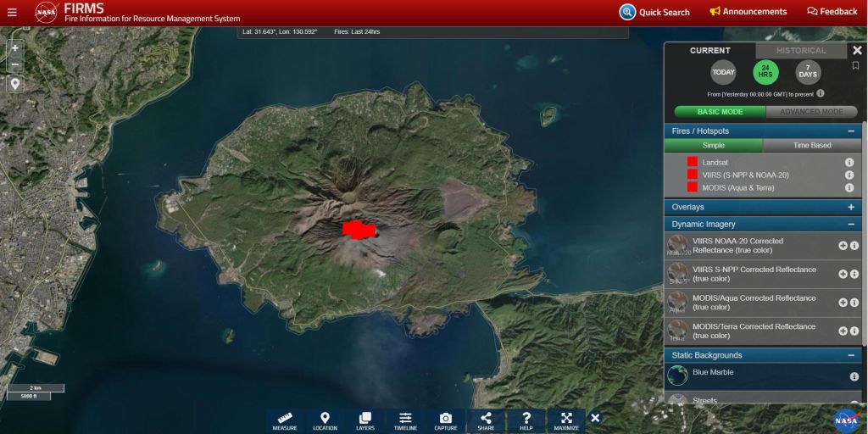This screenshot has height=434, width=868.
Task: Open the Timeline tool
Action: click(x=405, y=420)
